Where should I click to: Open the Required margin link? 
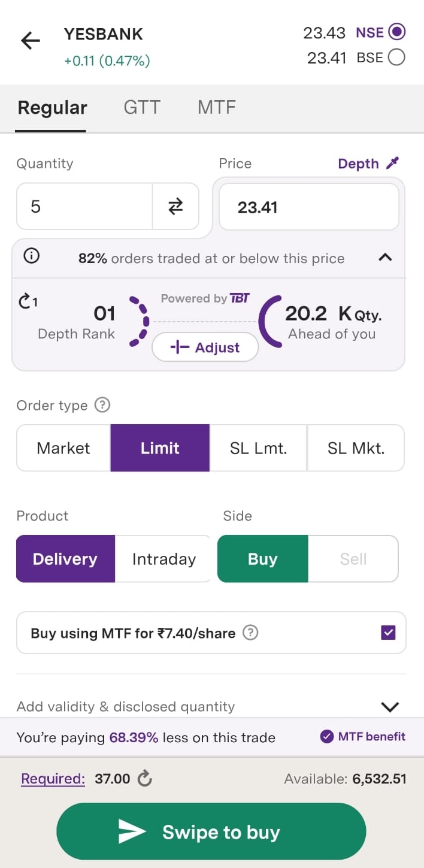point(53,779)
